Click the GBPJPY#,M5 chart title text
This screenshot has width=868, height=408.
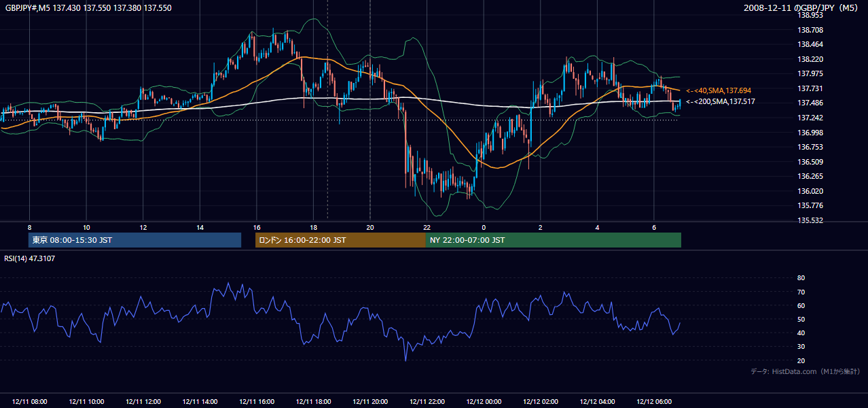pos(88,8)
